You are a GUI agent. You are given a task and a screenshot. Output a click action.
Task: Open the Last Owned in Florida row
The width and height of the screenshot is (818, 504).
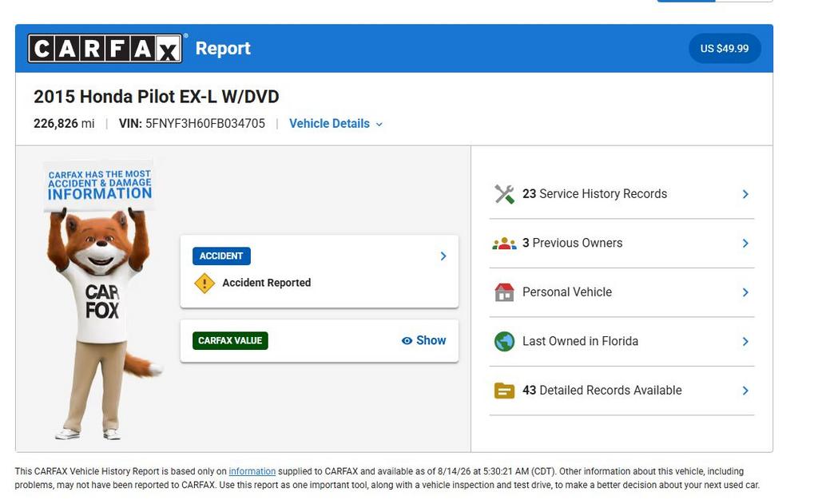(x=621, y=342)
